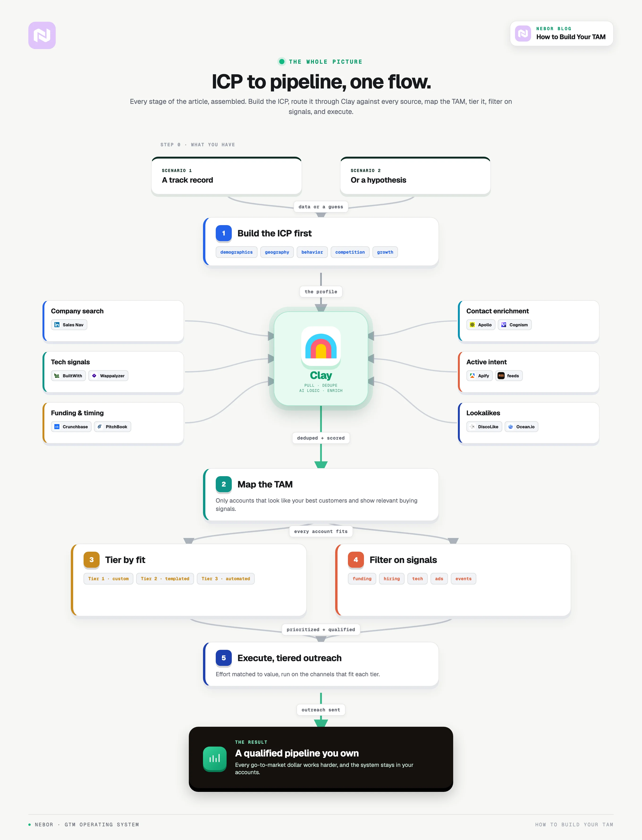Click the blue step 1 number badge

pos(224,233)
